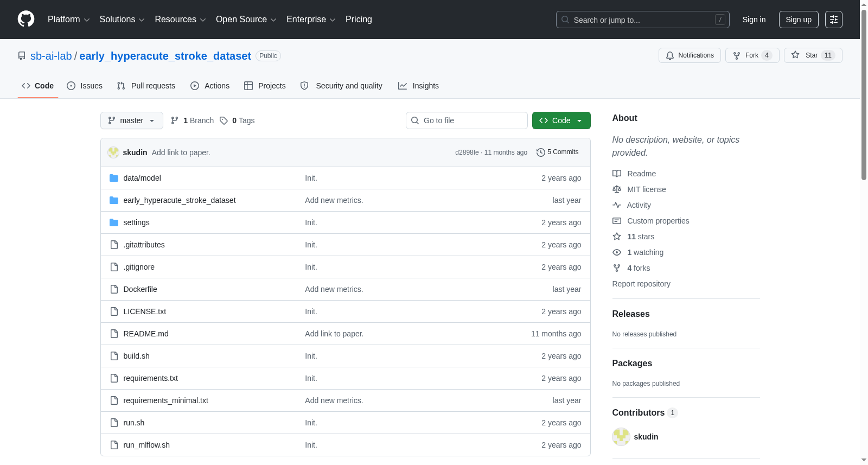Image resolution: width=868 pixels, height=465 pixels.
Task: Open the Insights tab
Action: point(418,86)
